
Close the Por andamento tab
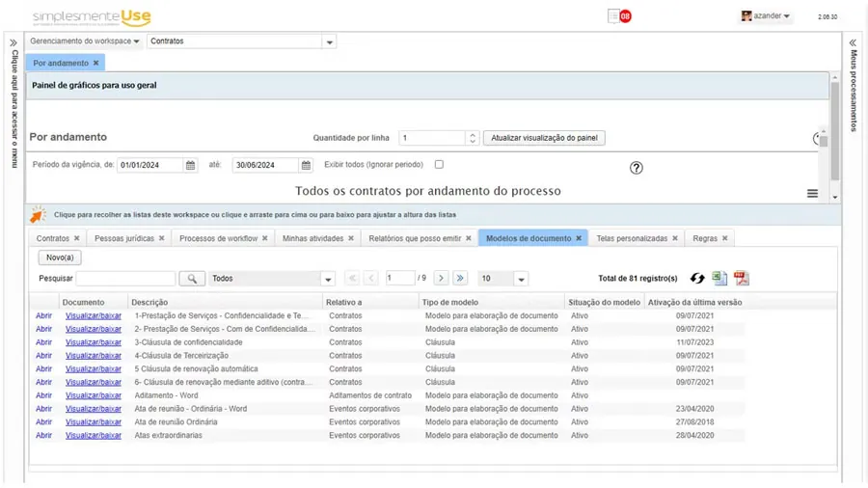tap(95, 63)
